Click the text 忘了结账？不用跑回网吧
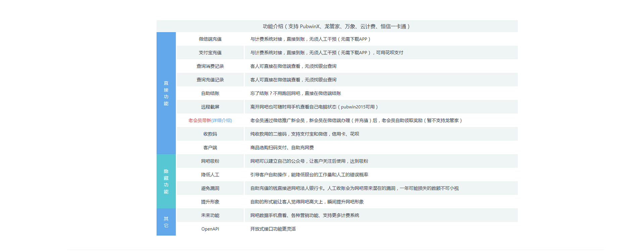644x252 pixels. click(x=275, y=93)
